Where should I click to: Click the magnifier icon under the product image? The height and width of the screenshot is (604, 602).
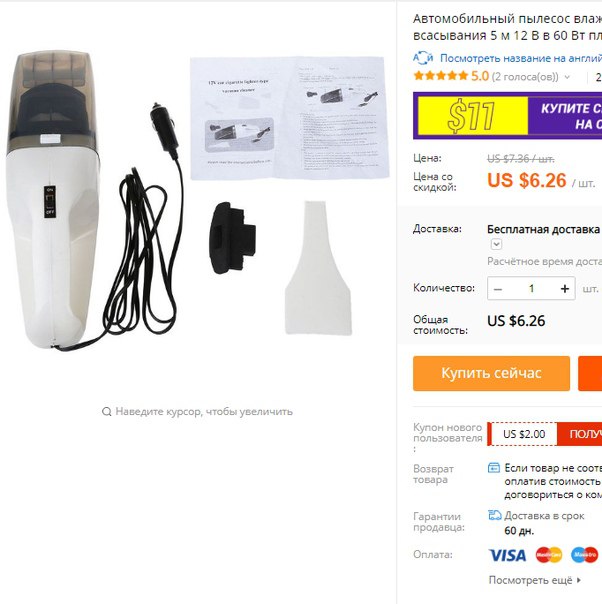click(106, 412)
